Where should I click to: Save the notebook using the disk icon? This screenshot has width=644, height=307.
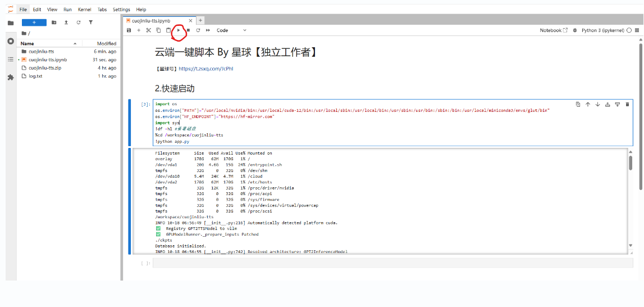(x=129, y=30)
